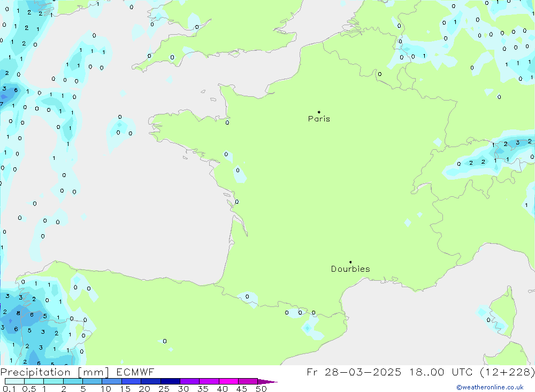Viewport: 535px width, 392px height.
Task: Click the date 'Fr 28-03-2025' text
Action: point(354,372)
